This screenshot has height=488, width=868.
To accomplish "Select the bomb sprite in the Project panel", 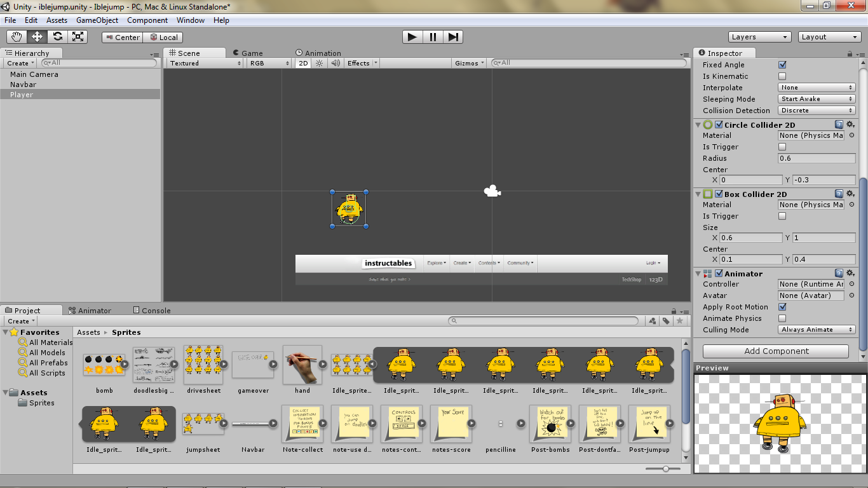I will (x=104, y=365).
